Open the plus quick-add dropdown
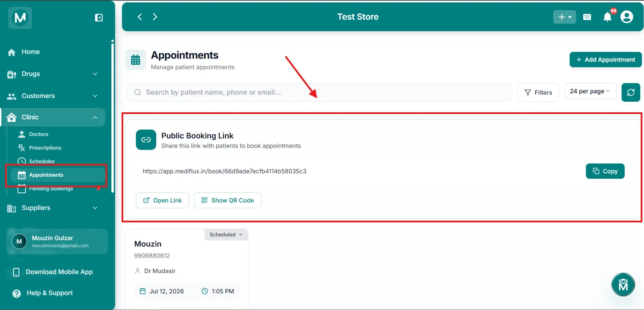The image size is (644, 310). (x=565, y=17)
